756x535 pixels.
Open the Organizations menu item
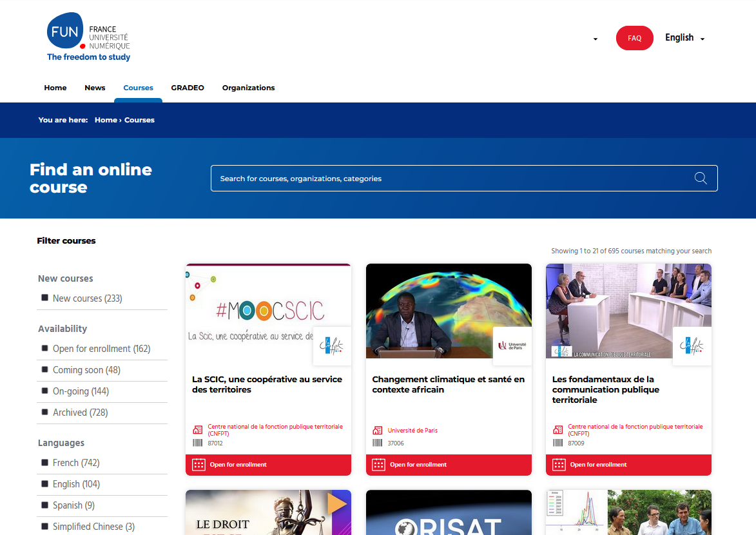pyautogui.click(x=248, y=88)
